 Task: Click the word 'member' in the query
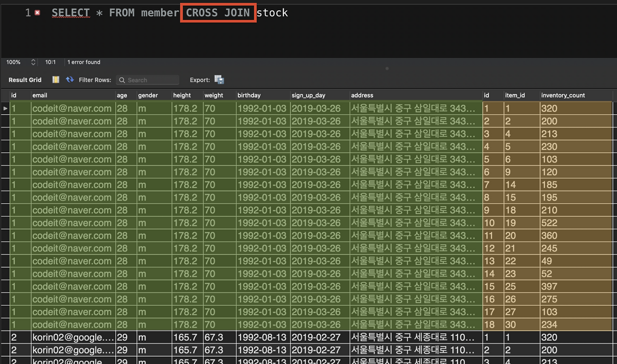coord(160,13)
